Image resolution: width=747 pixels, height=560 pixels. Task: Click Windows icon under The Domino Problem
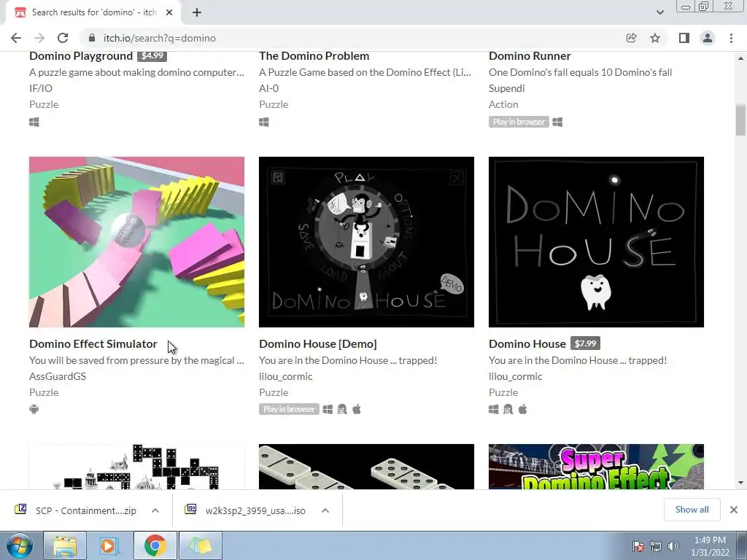point(264,122)
